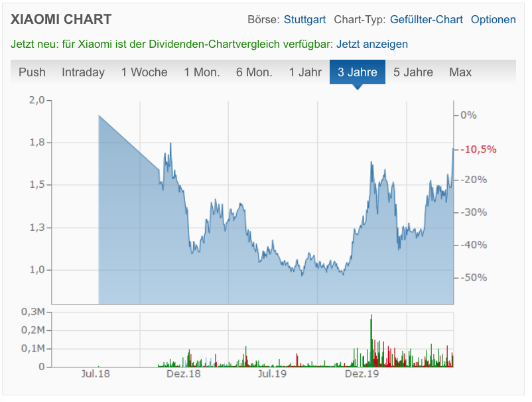
Task: Select the 1 Woche time range
Action: coord(144,72)
